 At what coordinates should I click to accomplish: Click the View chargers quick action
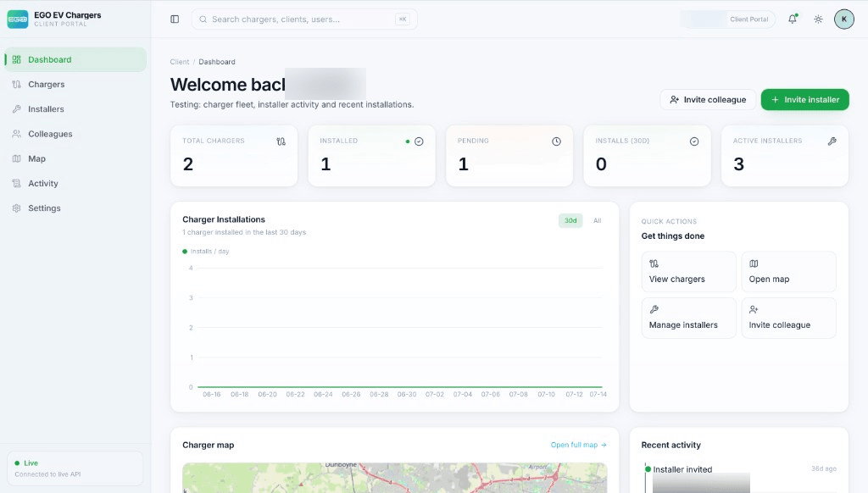pyautogui.click(x=688, y=272)
